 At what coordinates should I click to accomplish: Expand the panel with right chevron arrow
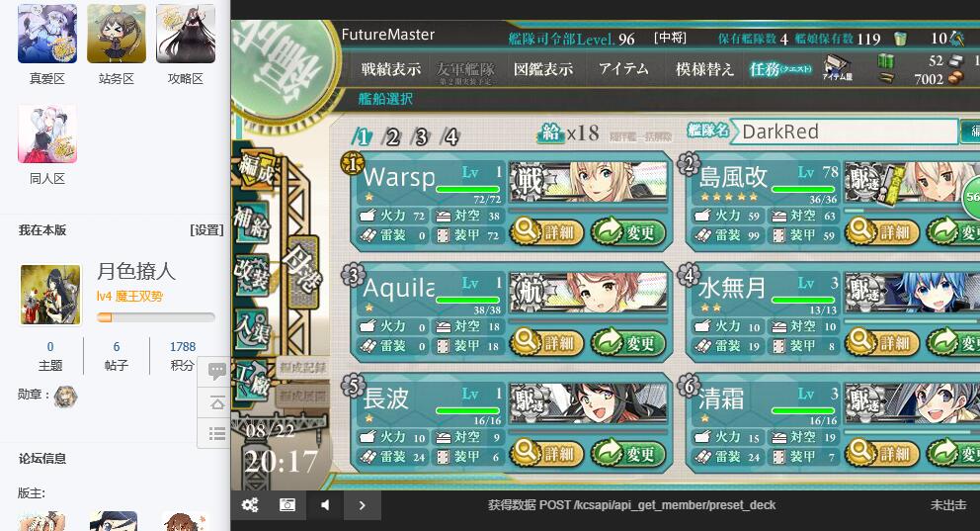[x=363, y=504]
